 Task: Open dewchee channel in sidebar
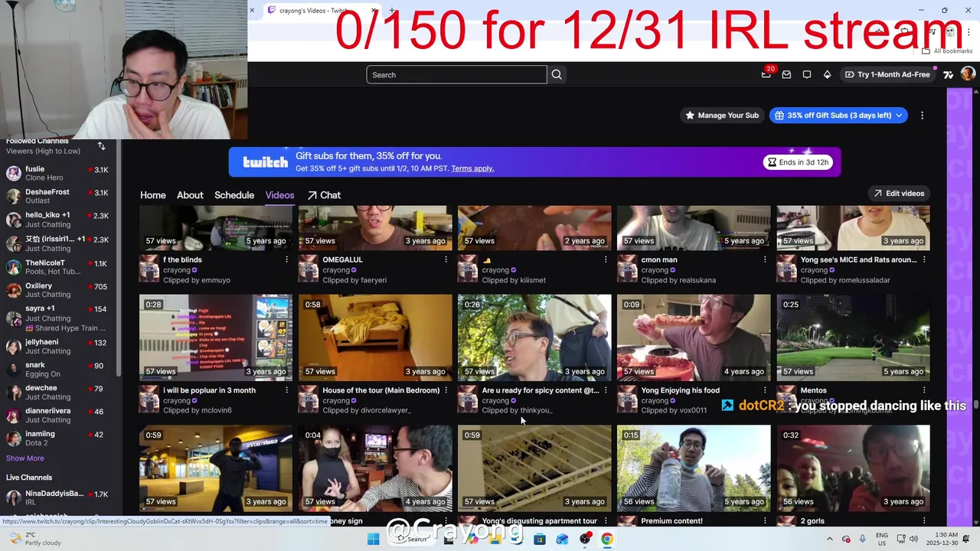click(x=58, y=393)
